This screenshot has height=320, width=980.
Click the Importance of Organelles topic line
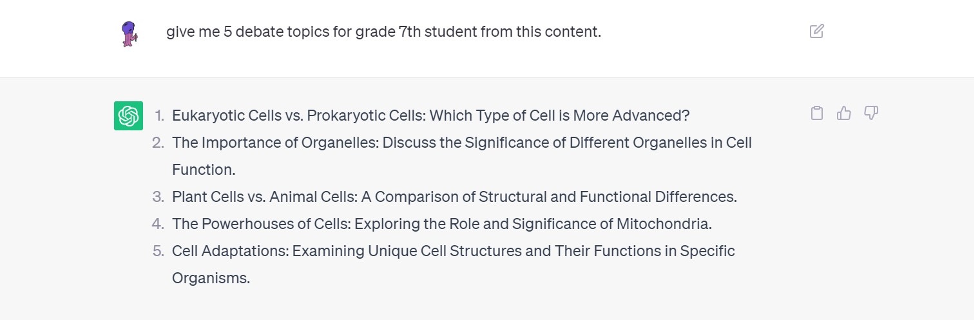click(461, 143)
